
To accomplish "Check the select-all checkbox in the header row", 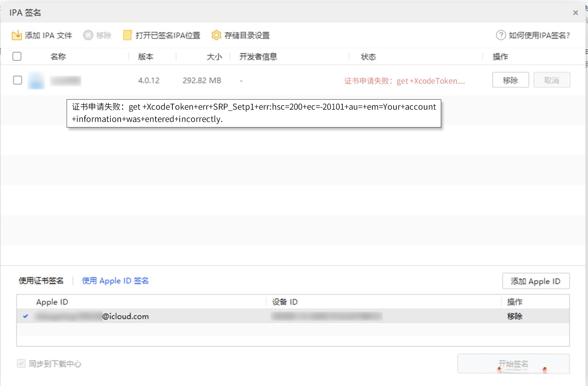I will 17,56.
